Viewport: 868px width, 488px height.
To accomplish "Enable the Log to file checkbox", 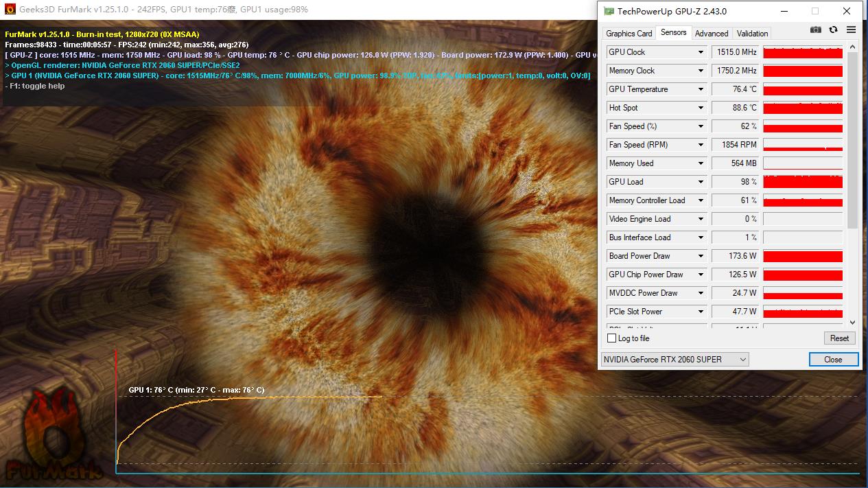I will (x=612, y=338).
